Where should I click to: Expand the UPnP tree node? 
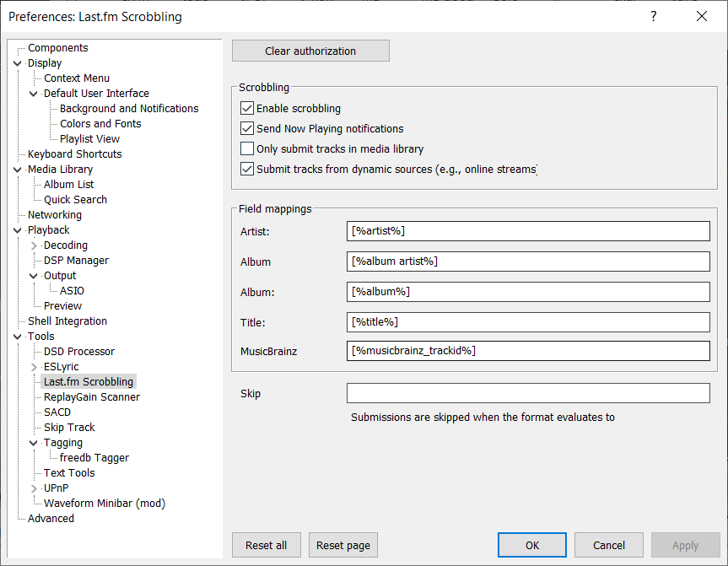click(34, 488)
